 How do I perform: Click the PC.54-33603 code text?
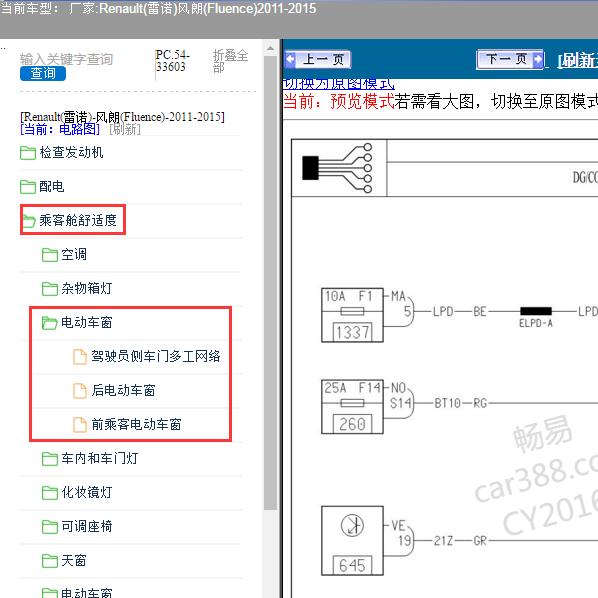(x=172, y=61)
